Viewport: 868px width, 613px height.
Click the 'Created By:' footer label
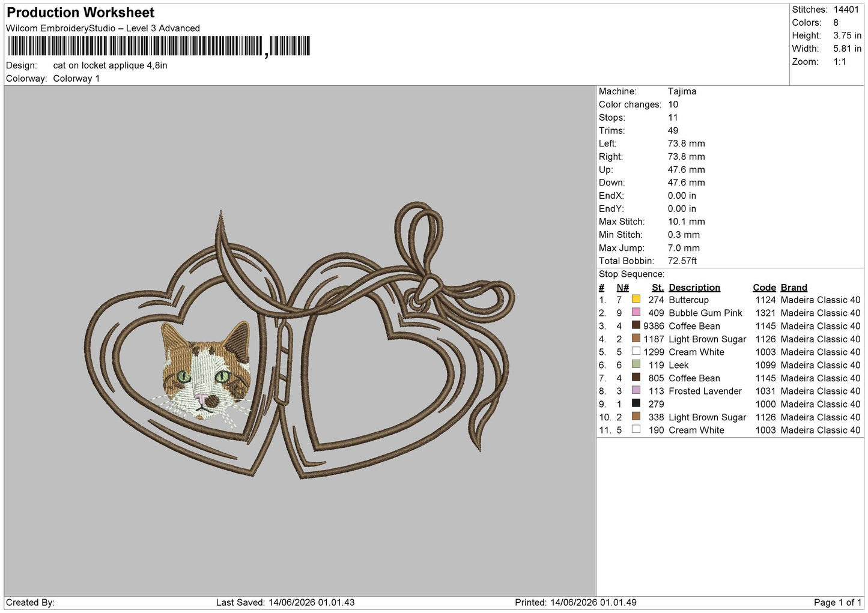pyautogui.click(x=30, y=602)
